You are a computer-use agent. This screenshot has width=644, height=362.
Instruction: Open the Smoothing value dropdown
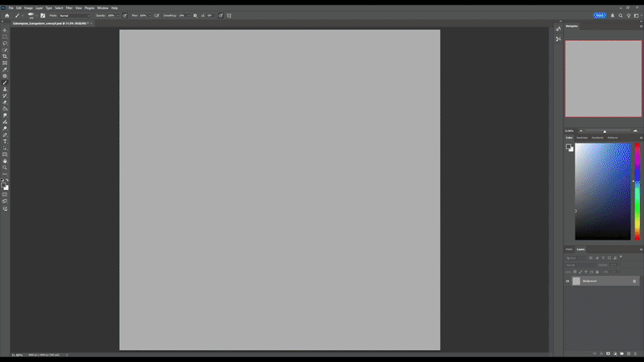pos(188,15)
